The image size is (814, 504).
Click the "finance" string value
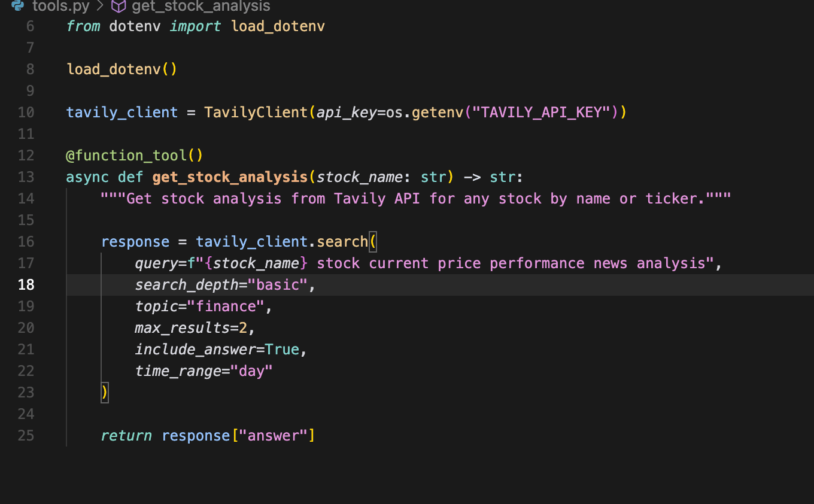226,306
